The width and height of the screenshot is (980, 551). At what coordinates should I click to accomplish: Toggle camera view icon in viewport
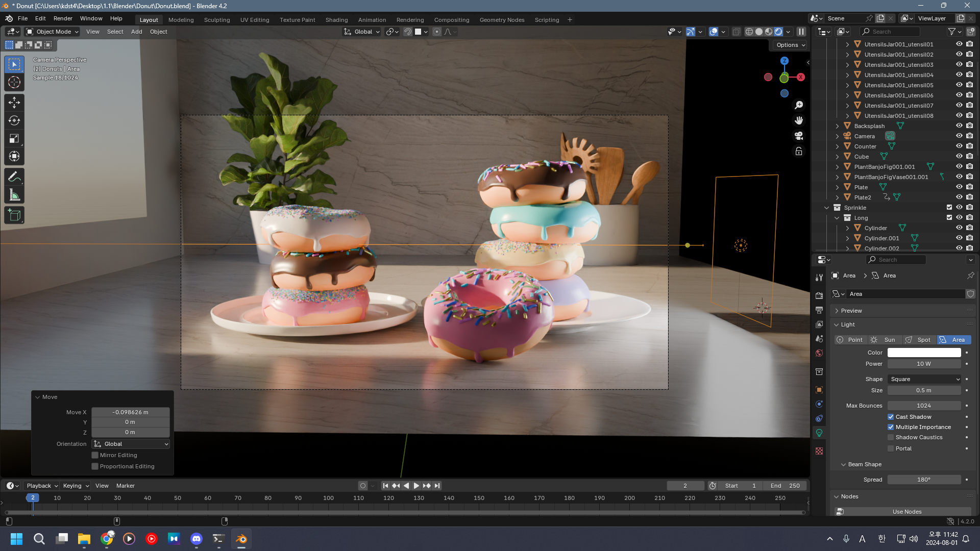point(799,136)
